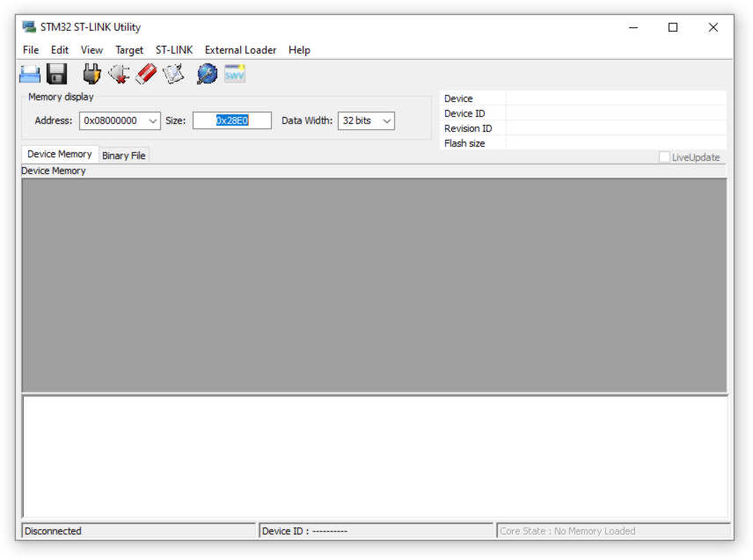
Task: Click the Memory display group title
Action: click(x=61, y=97)
